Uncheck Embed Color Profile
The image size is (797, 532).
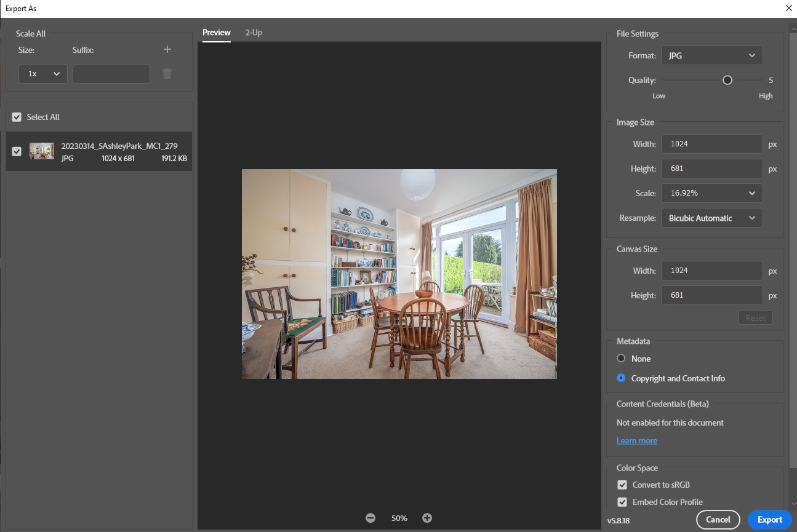point(622,502)
